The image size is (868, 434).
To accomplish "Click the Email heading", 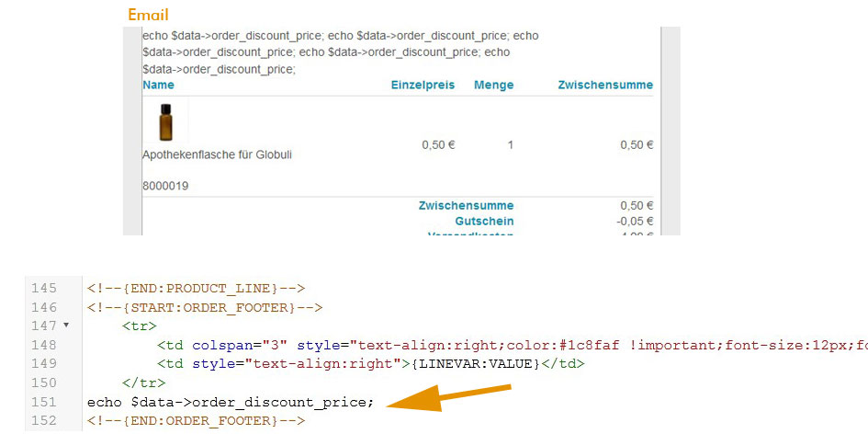I will 148,15.
